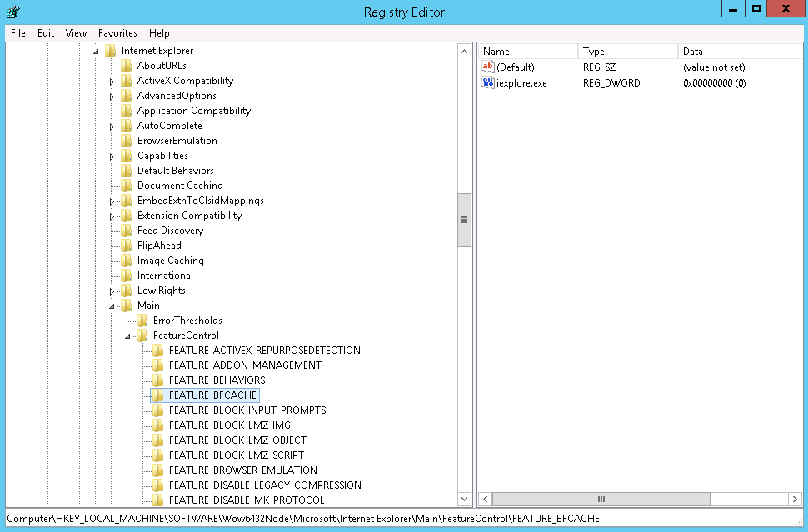This screenshot has height=532, width=808.
Task: Select the FEATURE_ADDON_MANAGEMENT key
Action: [x=245, y=365]
